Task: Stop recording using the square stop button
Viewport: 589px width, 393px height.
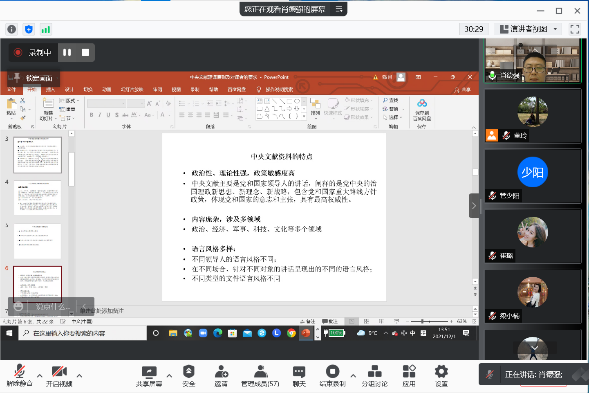Action: click(86, 52)
